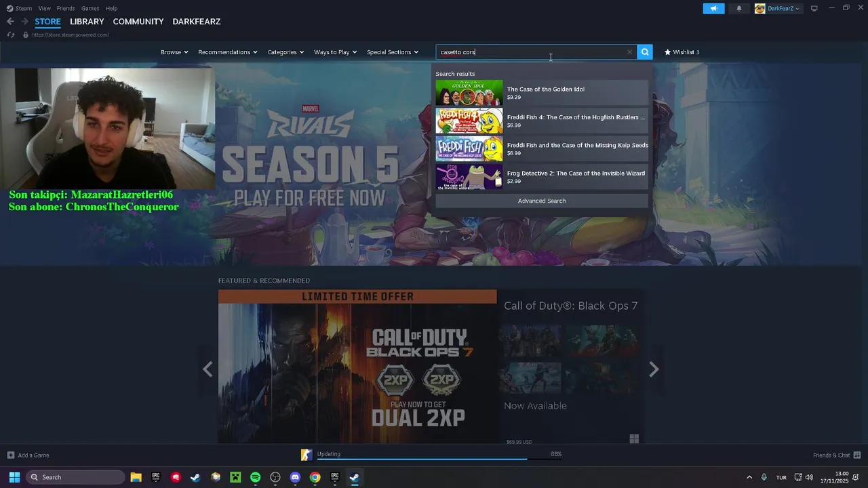Image resolution: width=868 pixels, height=488 pixels.
Task: Open the Steam menu
Action: point(24,8)
